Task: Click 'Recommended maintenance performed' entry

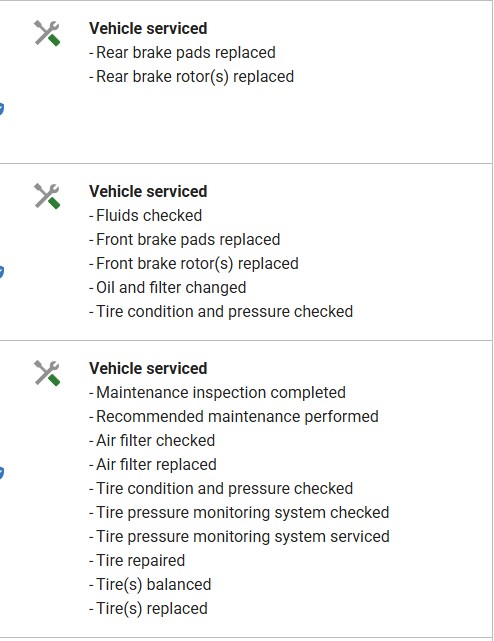Action: tap(234, 417)
